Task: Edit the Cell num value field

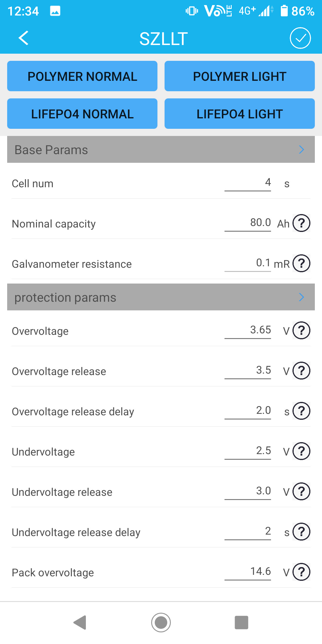Action: coord(248,182)
